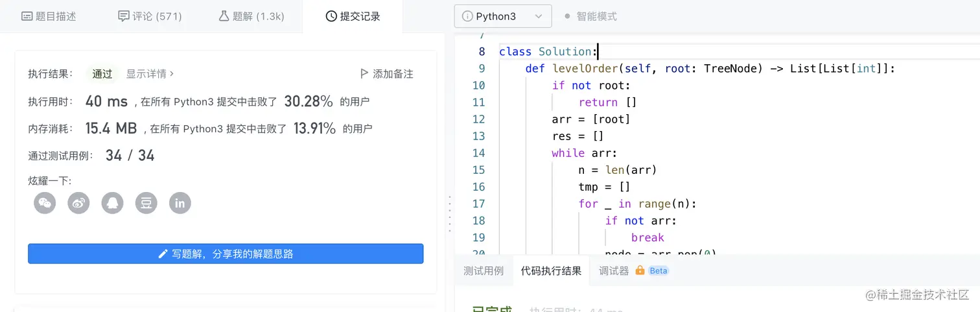Click the 'while arr:' code line
This screenshot has width=980, height=312.
(x=585, y=153)
